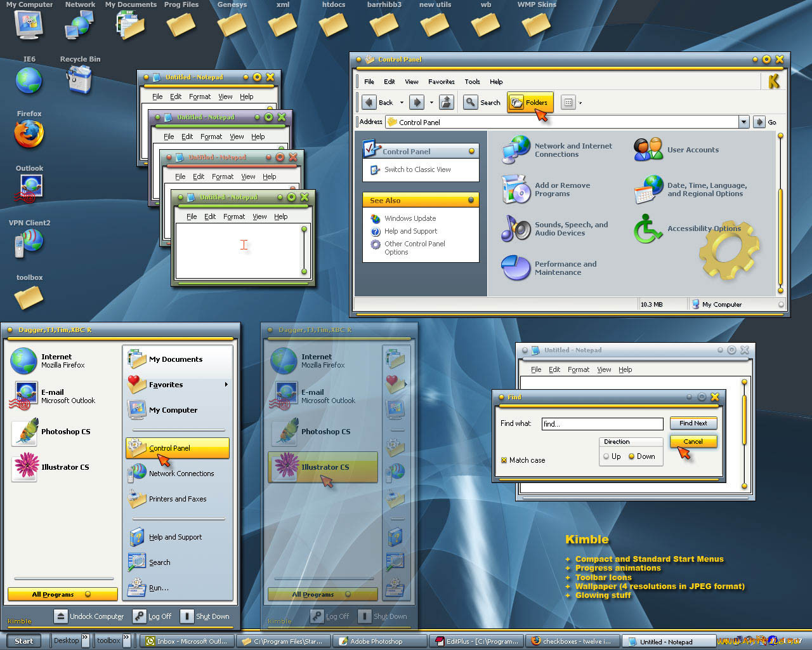Open the Back button history dropdown arrow
The height and width of the screenshot is (650, 812).
(402, 102)
